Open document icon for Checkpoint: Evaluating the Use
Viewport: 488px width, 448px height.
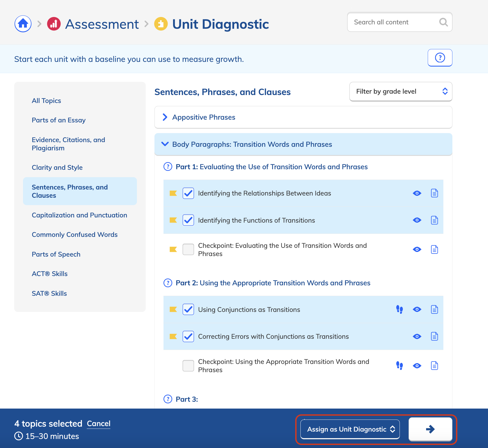[435, 249]
